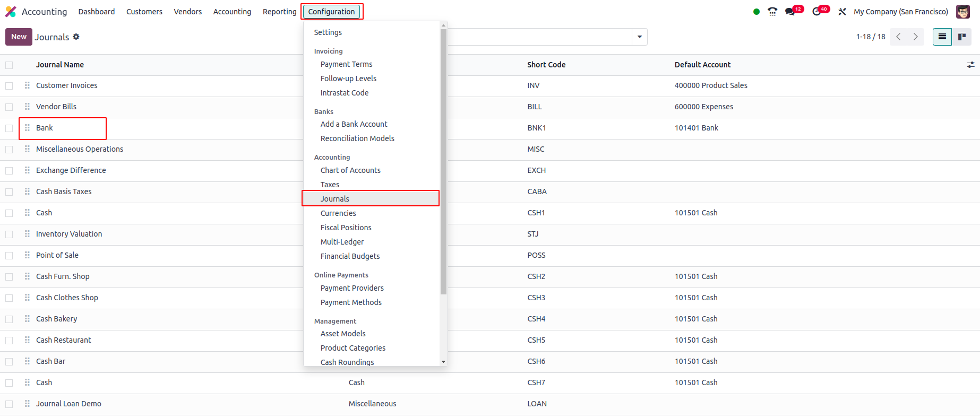Click the drag handle of Customer Invoices row

tap(27, 85)
